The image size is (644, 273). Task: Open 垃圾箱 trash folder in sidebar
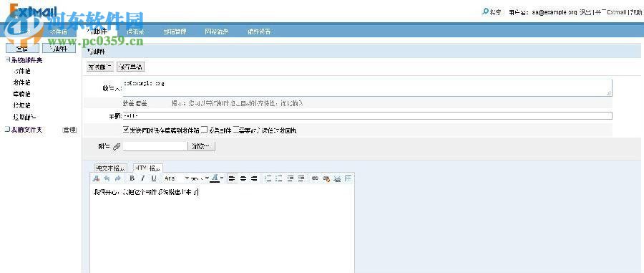(21, 105)
